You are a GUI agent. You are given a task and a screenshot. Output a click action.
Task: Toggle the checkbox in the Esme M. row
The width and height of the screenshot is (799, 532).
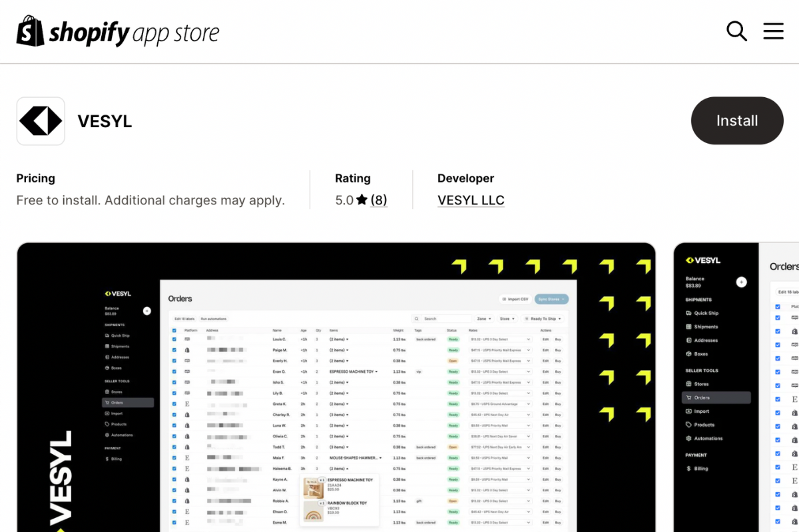point(174,523)
